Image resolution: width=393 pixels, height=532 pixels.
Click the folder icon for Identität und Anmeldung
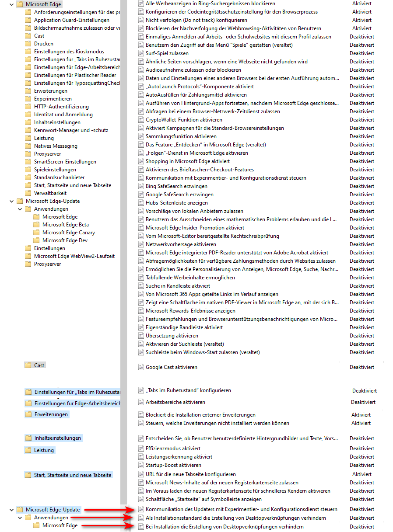point(28,115)
